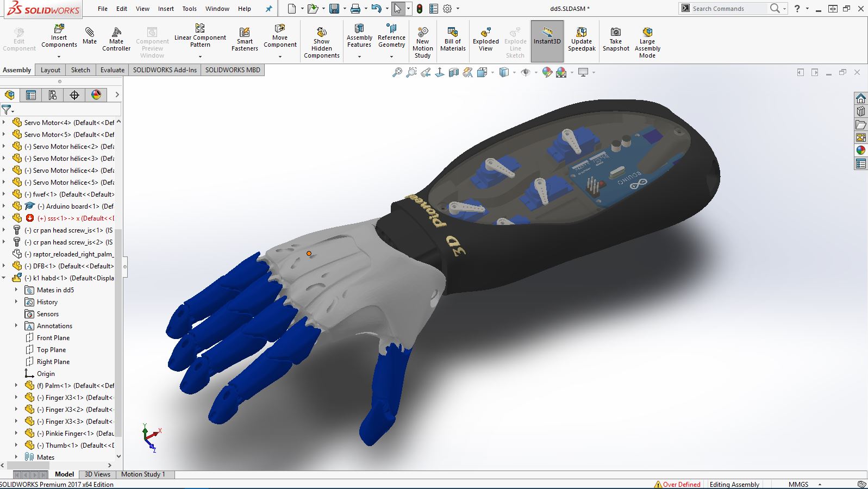Image resolution: width=868 pixels, height=489 pixels.
Task: Open PropertyManager tab icon
Action: 31,95
